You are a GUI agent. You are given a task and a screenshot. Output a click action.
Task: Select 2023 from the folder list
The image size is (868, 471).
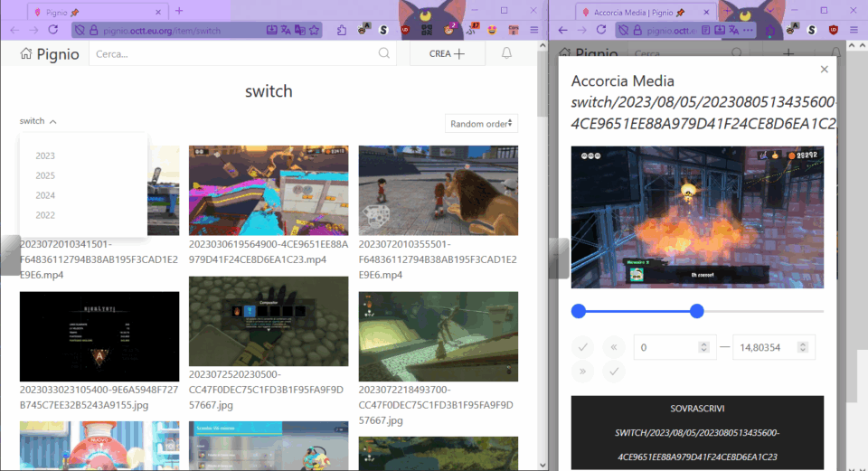(x=45, y=155)
